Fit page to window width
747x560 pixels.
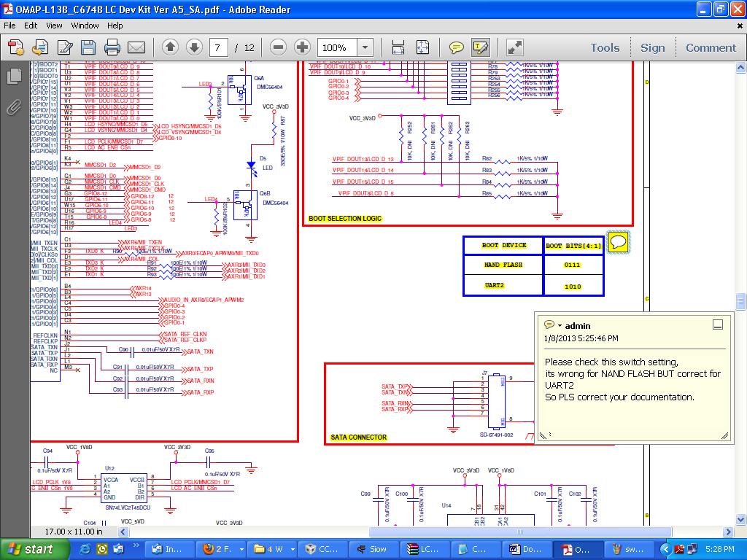(x=398, y=47)
